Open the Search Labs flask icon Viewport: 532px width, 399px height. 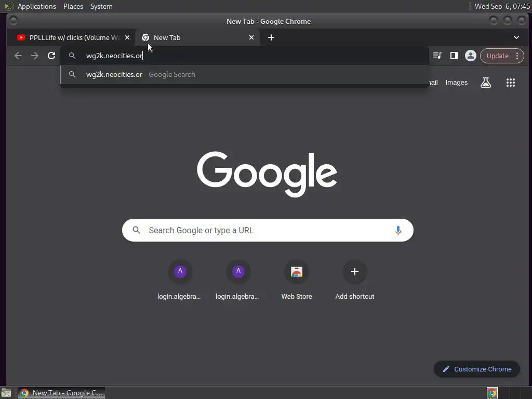[x=486, y=83]
